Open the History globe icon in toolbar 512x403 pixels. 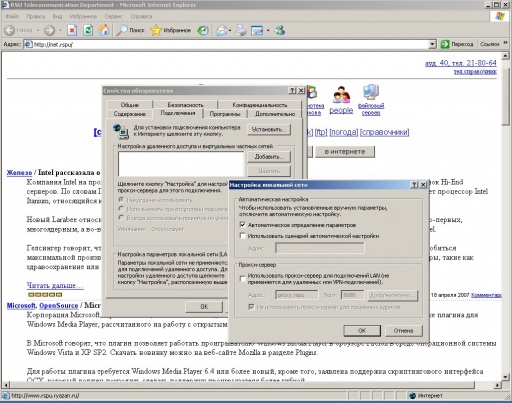[203, 30]
